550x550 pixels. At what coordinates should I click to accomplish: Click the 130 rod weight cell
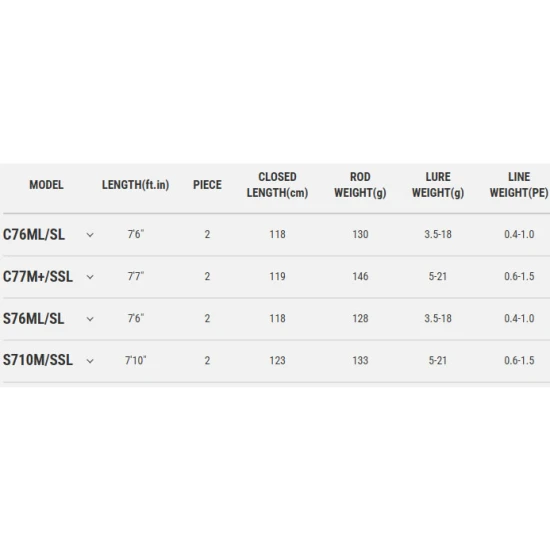pos(360,234)
